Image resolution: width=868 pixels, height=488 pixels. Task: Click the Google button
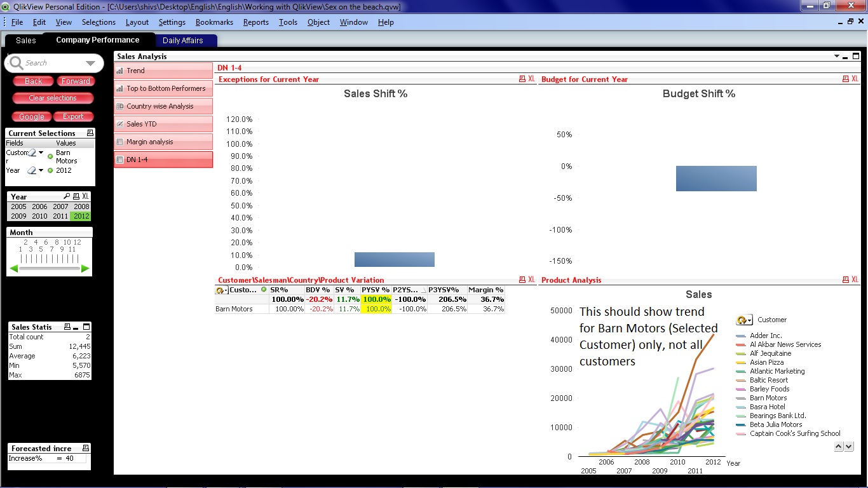click(x=32, y=116)
